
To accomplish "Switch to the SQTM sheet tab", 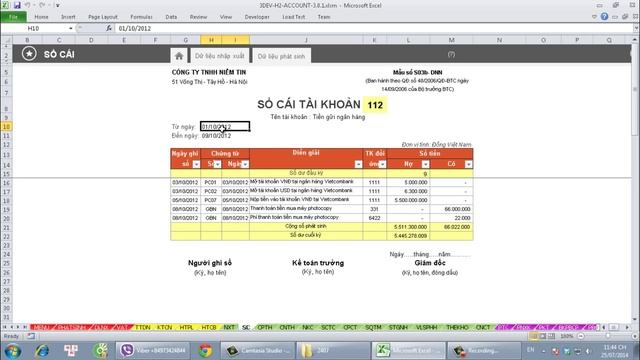I will click(373, 327).
